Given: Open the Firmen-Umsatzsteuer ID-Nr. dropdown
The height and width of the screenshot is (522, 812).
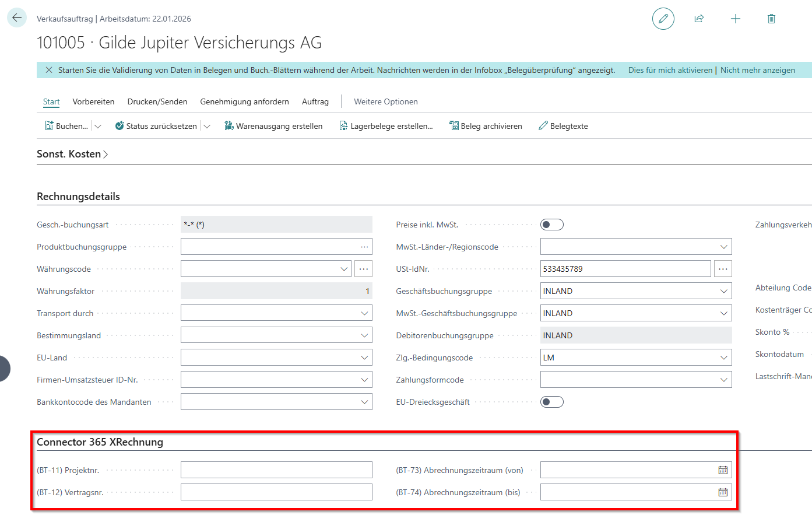Looking at the screenshot, I should click(364, 380).
